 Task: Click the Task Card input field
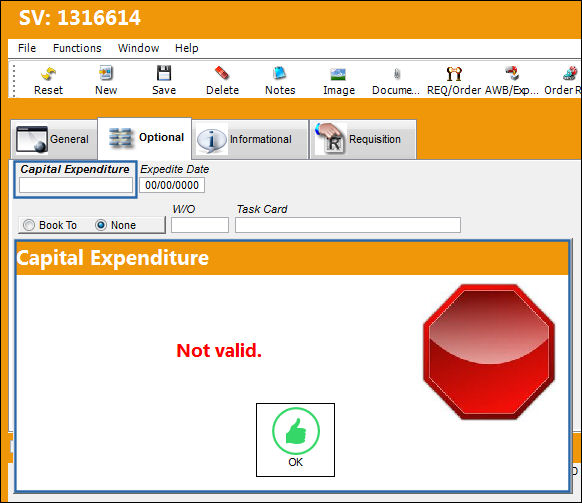pos(348,225)
